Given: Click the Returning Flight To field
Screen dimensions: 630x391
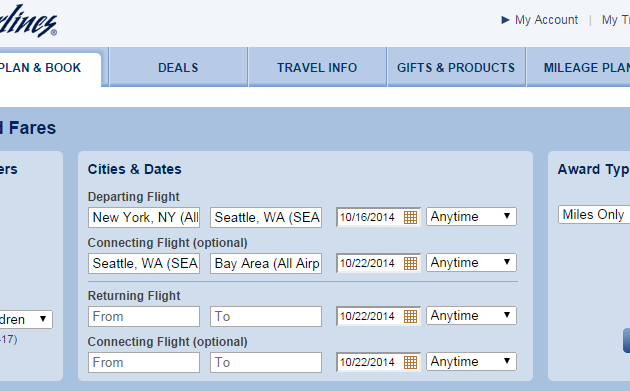Looking at the screenshot, I should (x=266, y=317).
